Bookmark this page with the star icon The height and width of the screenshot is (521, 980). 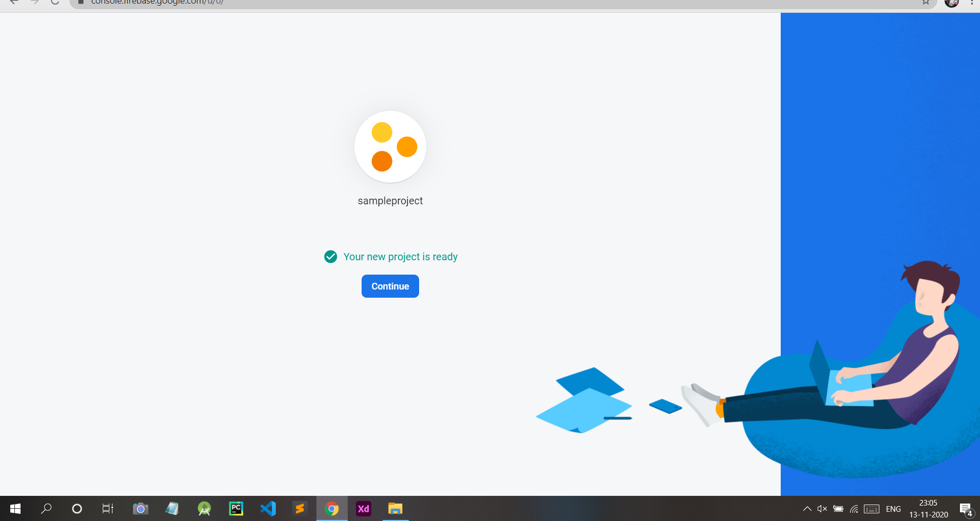click(926, 2)
